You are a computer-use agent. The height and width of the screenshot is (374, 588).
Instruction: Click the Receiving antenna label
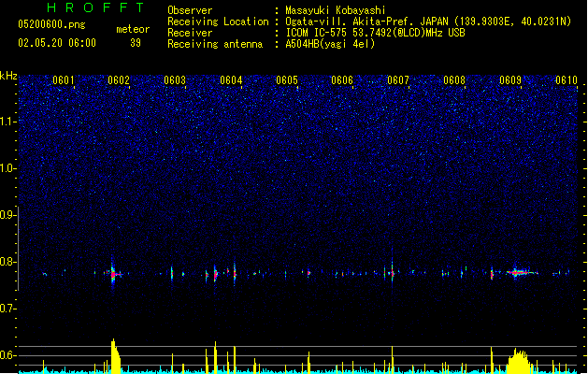[215, 44]
